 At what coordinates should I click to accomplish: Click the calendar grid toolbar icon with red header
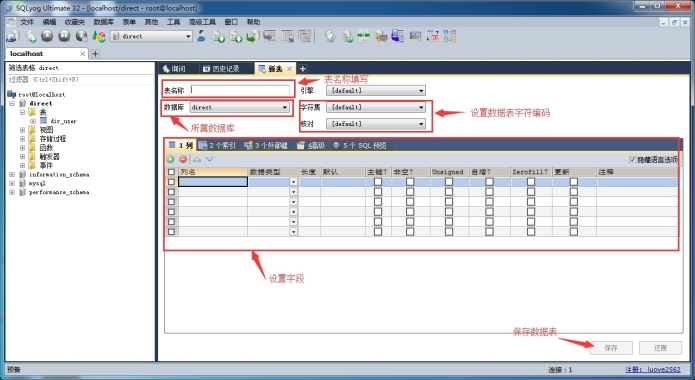(433, 36)
